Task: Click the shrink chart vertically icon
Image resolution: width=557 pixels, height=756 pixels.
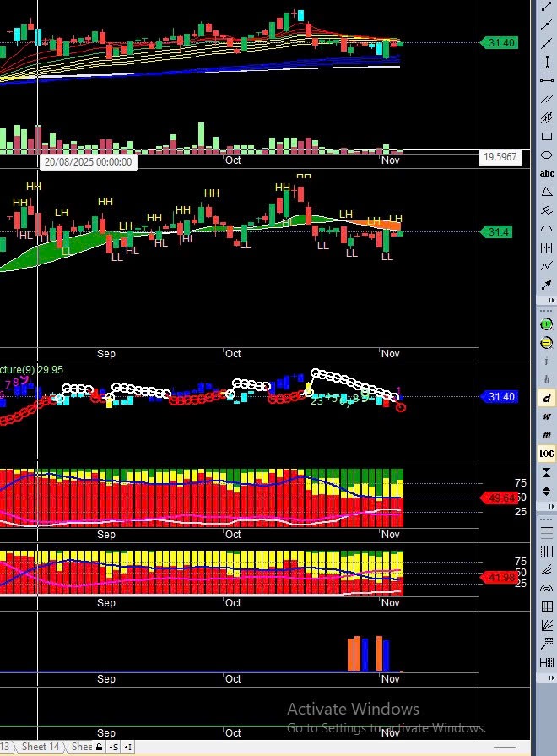Action: click(x=546, y=472)
